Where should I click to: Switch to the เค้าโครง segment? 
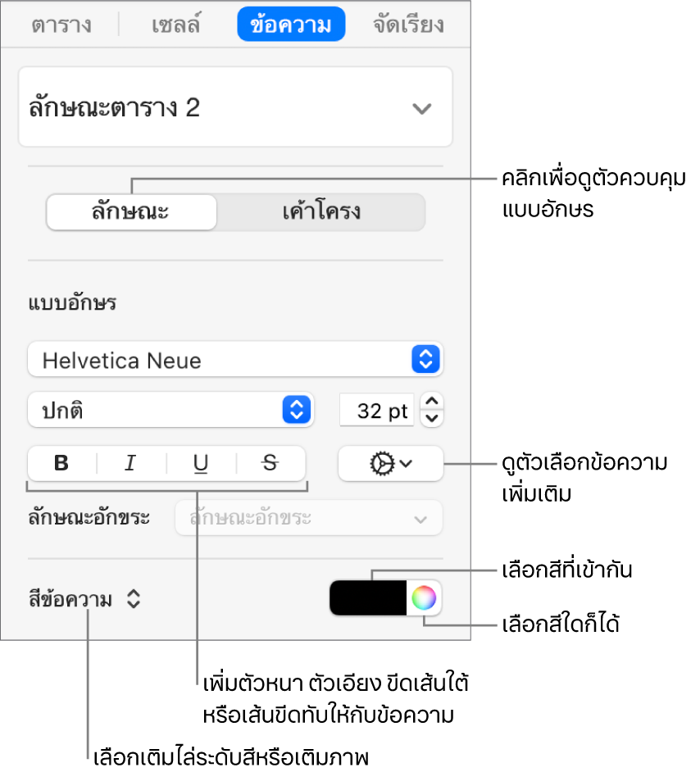(321, 211)
